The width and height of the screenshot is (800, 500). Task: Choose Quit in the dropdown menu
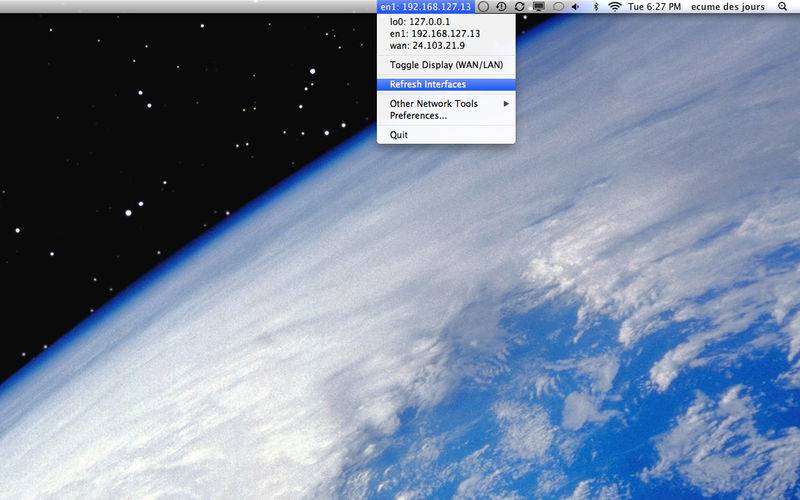click(x=446, y=135)
